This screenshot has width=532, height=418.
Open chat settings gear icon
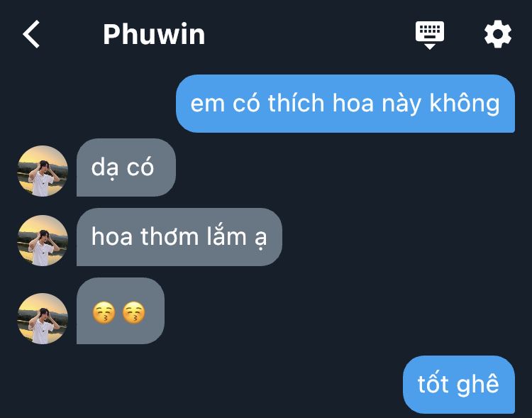point(498,34)
